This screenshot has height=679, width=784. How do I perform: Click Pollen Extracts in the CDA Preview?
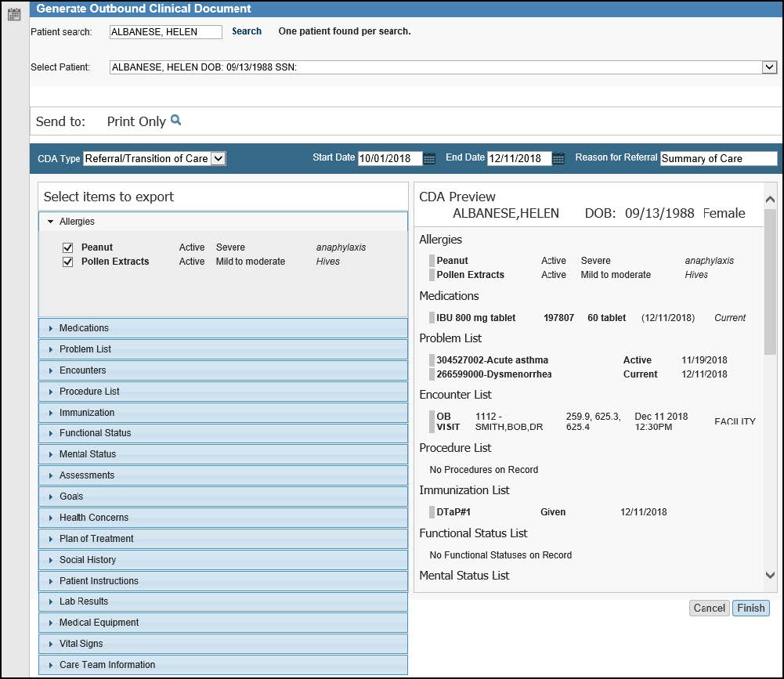[470, 275]
